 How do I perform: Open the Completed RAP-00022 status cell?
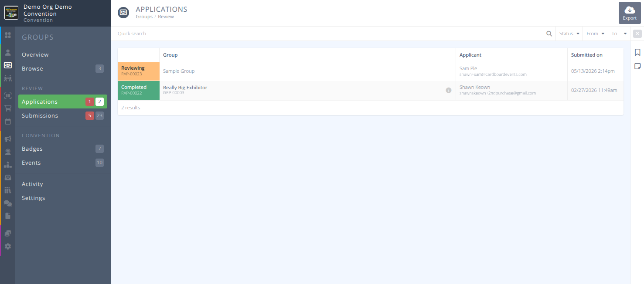coord(139,91)
